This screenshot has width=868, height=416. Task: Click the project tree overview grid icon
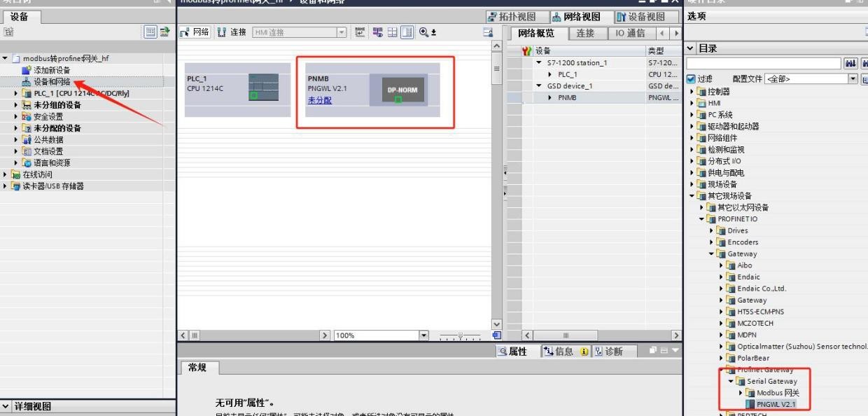pyautogui.click(x=150, y=32)
